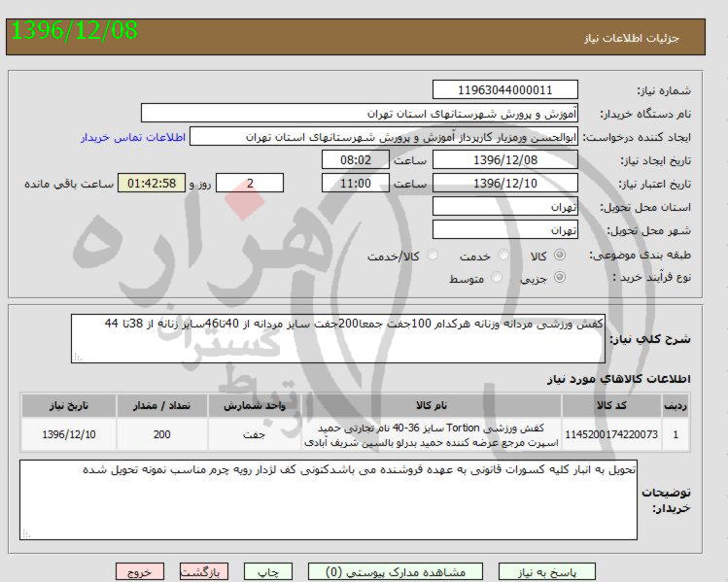This screenshot has width=728, height=582.
Task: Click the تعداد / مقدار column header
Action: click(x=162, y=405)
